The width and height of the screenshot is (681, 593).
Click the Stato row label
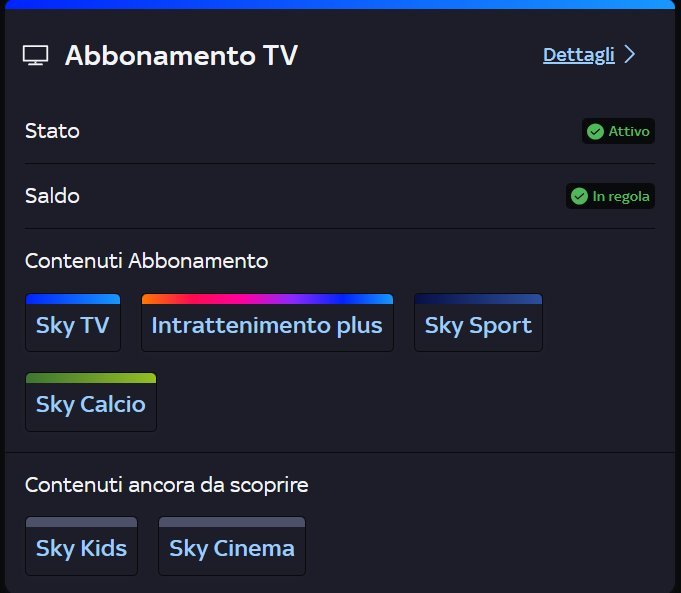pos(52,131)
